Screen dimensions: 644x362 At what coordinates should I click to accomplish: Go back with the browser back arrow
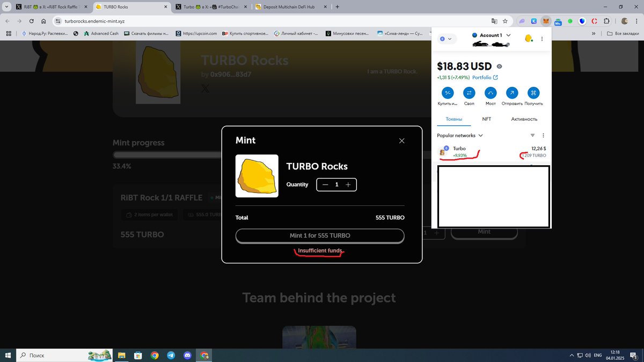point(8,21)
